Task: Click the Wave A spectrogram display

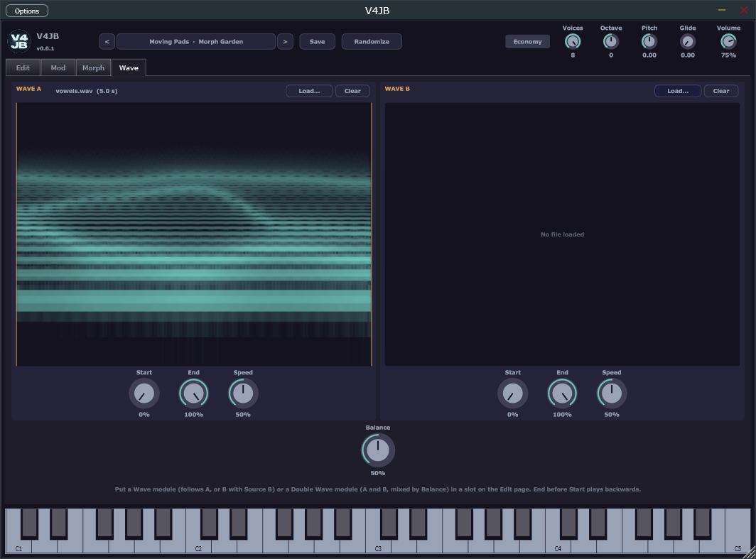Action: point(194,234)
